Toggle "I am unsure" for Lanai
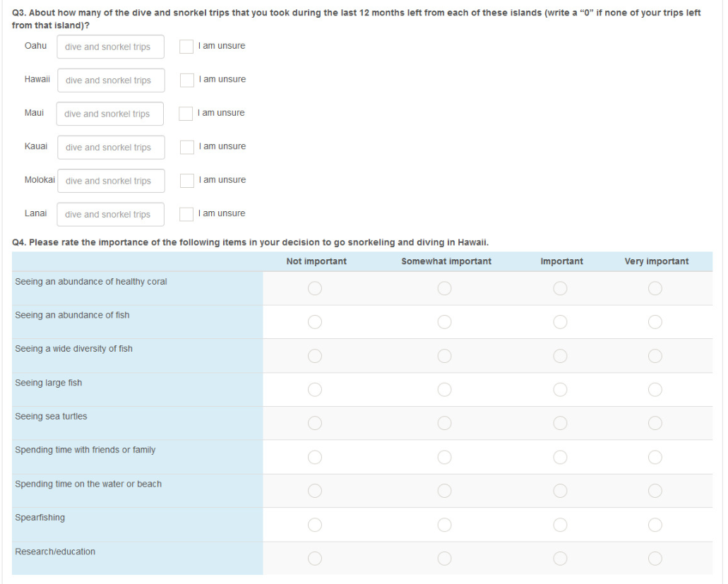728x584 pixels. click(x=186, y=214)
